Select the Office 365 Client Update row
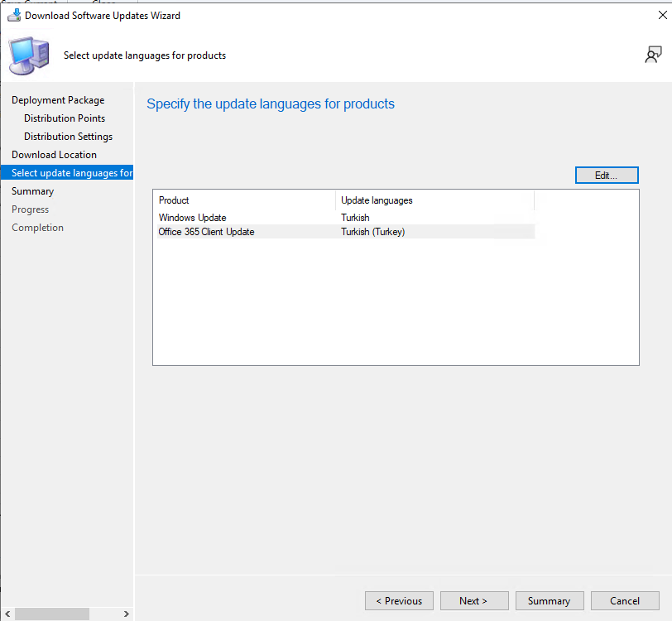This screenshot has width=672, height=621. click(346, 232)
